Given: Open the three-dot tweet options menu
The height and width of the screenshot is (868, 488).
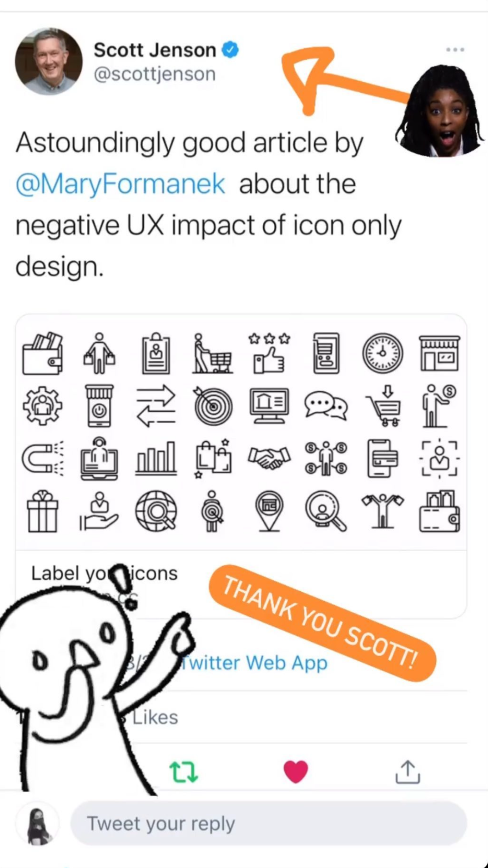Looking at the screenshot, I should click(455, 50).
